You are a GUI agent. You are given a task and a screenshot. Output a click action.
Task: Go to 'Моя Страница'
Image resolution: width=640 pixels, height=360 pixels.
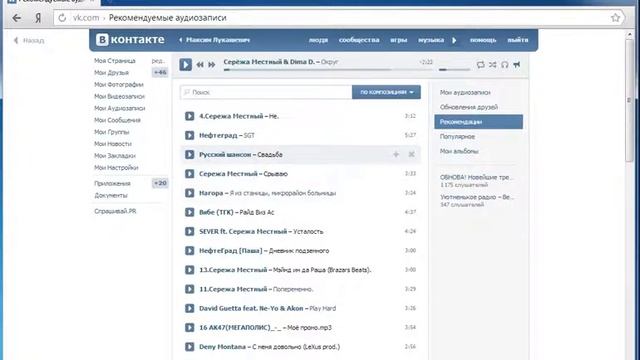click(115, 61)
